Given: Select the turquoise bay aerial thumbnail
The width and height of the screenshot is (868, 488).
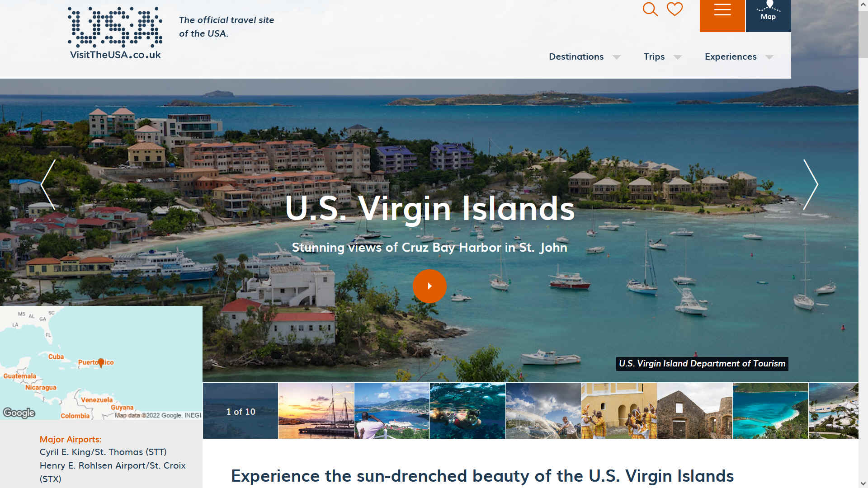Looking at the screenshot, I should point(770,411).
